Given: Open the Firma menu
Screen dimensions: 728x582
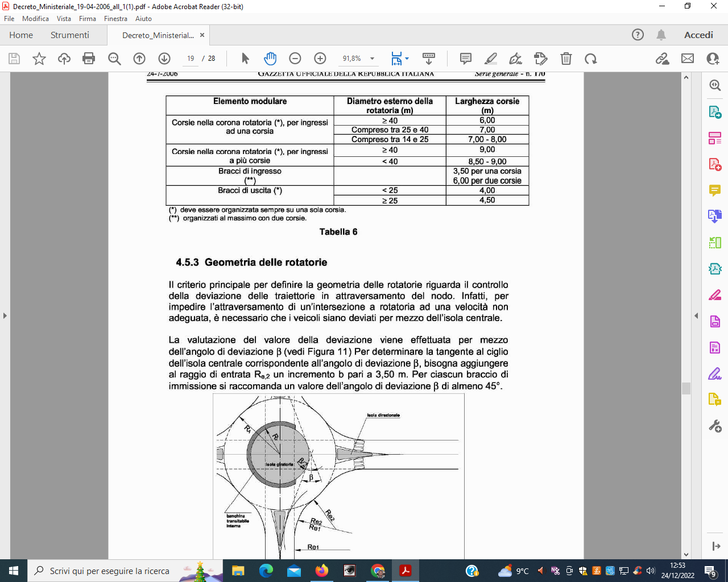Looking at the screenshot, I should [x=88, y=19].
